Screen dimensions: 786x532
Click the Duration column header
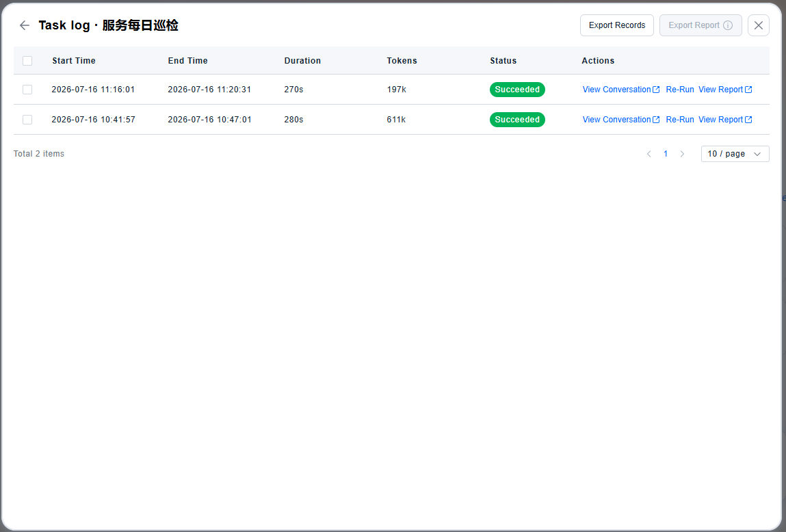pyautogui.click(x=302, y=61)
